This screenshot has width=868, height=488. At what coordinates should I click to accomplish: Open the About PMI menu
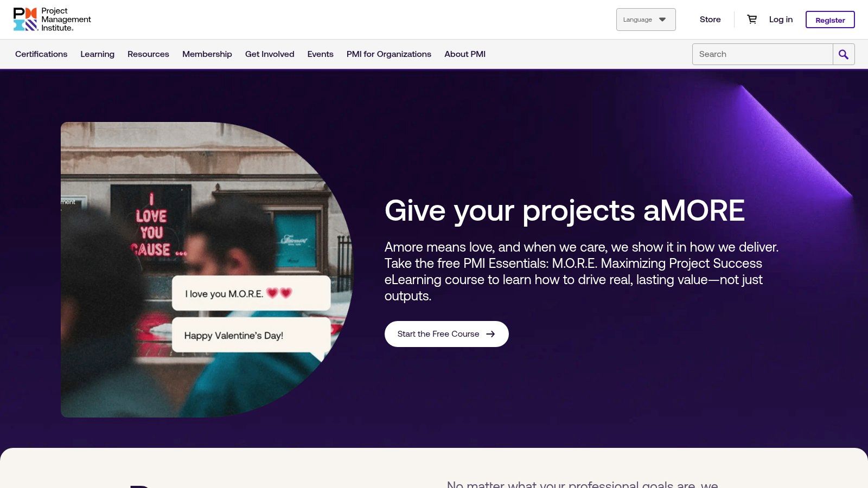click(x=465, y=54)
